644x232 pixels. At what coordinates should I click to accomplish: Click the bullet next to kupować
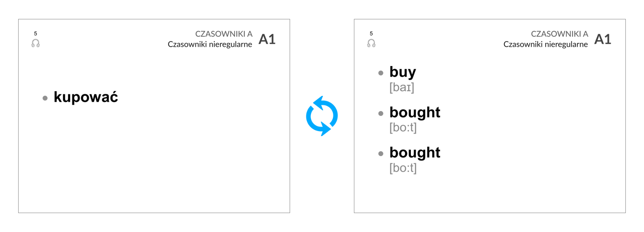click(45, 98)
